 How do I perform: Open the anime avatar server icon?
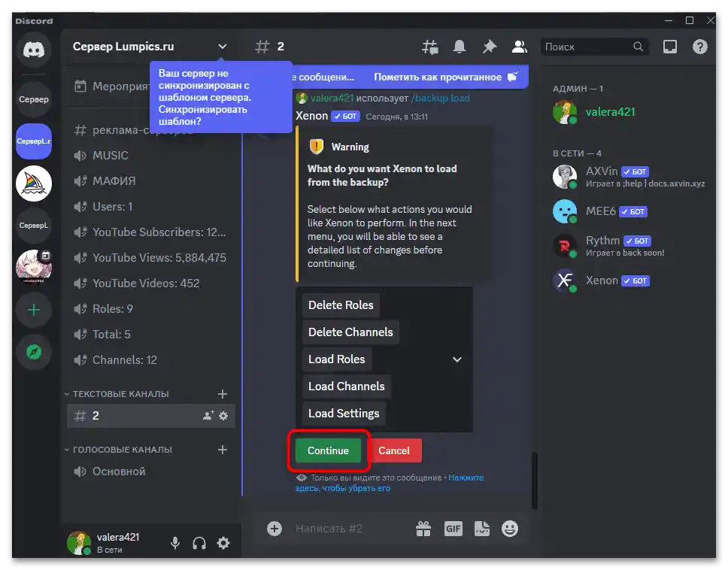pos(34,267)
